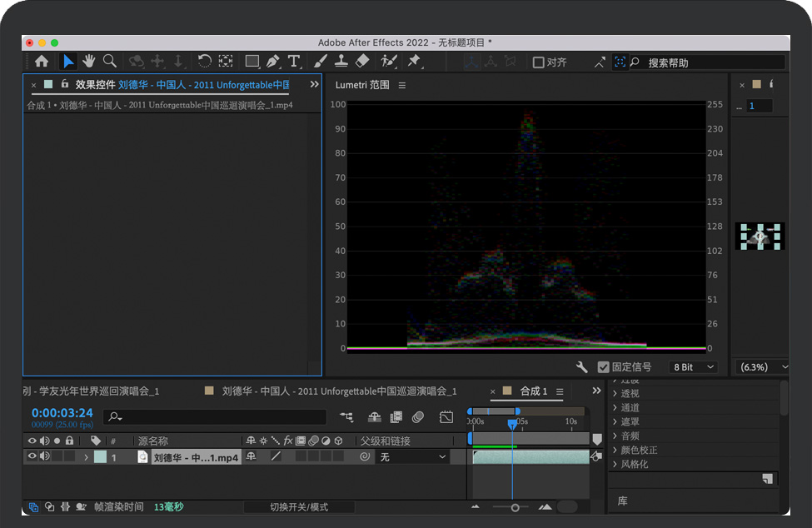812x528 pixels.
Task: Uncheck the 固定信号 checkbox
Action: pyautogui.click(x=603, y=366)
